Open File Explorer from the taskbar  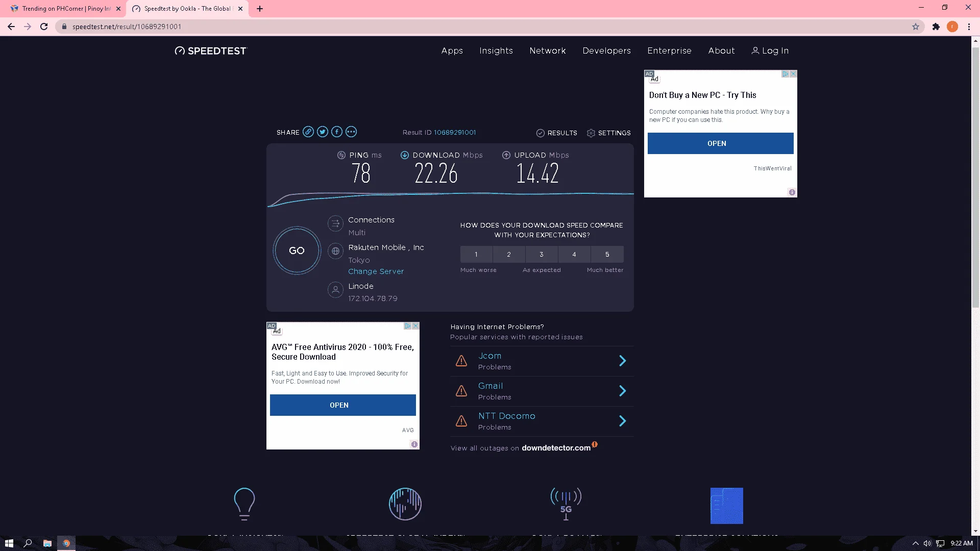[x=47, y=543]
